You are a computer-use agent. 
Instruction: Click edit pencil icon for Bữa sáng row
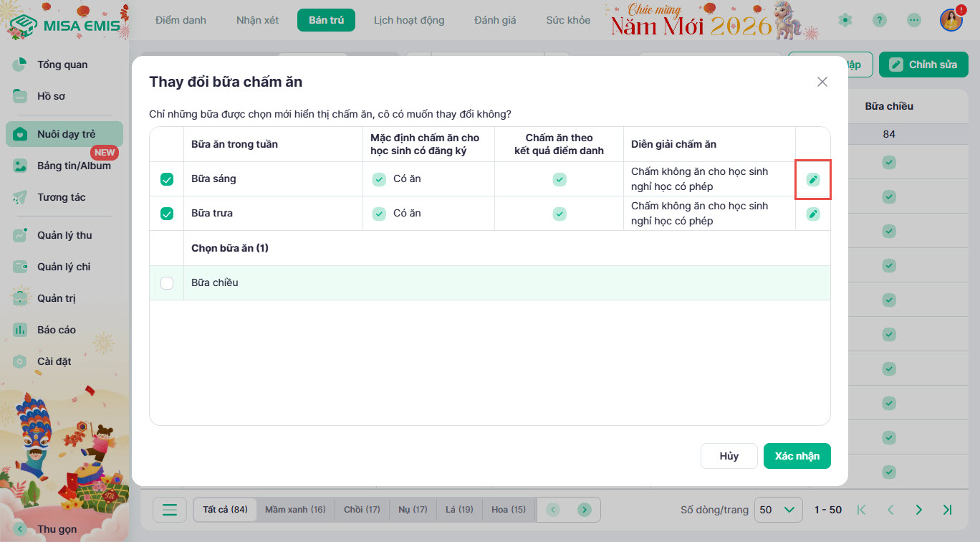click(x=812, y=179)
